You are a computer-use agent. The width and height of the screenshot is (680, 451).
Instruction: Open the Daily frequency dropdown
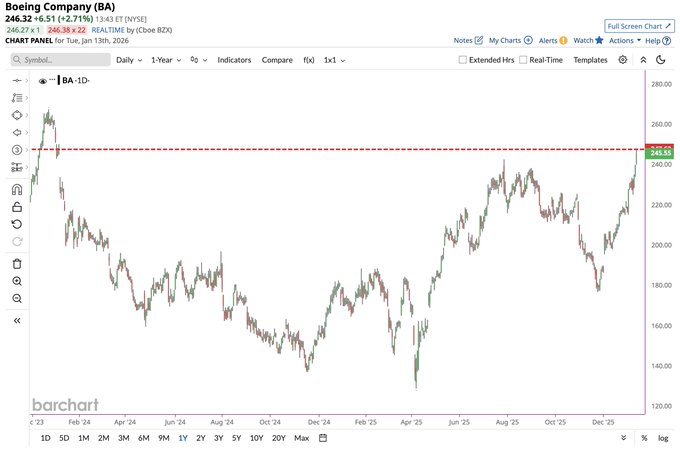point(129,60)
